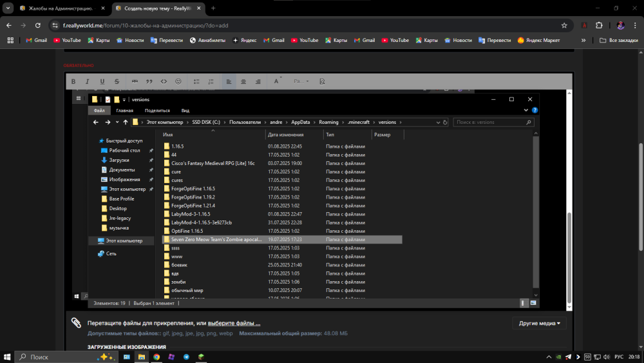Open the NVIDIA tray icon

point(558,357)
